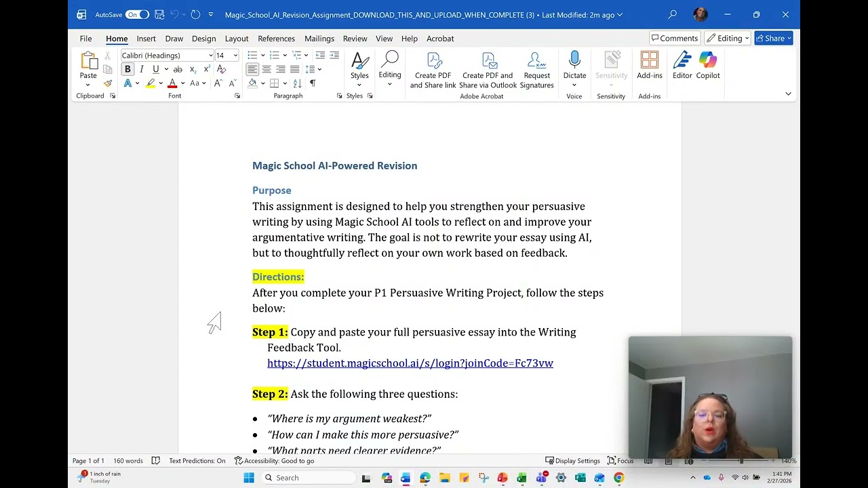
Task: Expand the bullets list dropdown arrow
Action: coord(262,56)
